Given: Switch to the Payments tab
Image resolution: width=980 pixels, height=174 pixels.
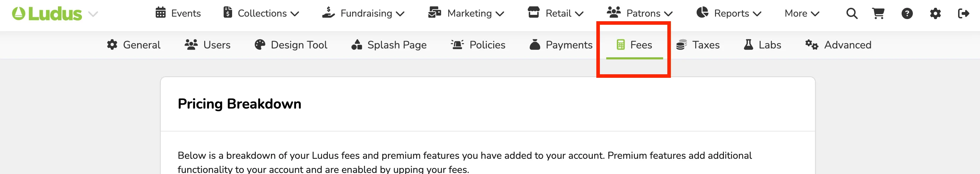Looking at the screenshot, I should pos(561,45).
